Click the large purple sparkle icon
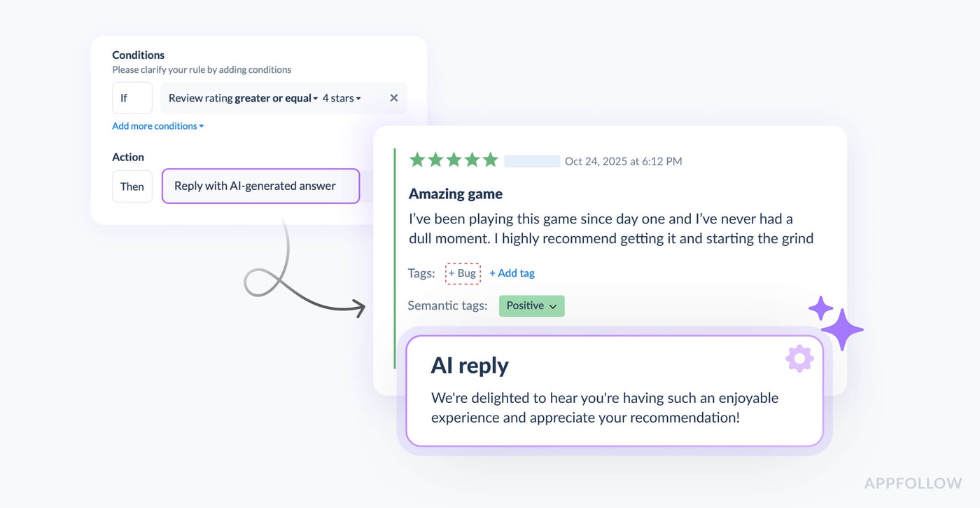Screen dimensions: 980x508 coord(842,329)
